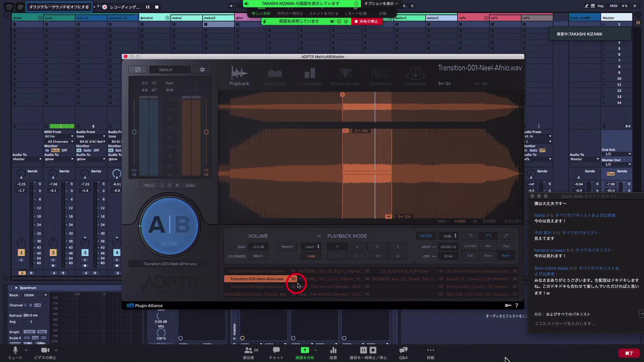
Task: Open menu for Untitled-001-Sigha-Circular.wav track
Action: [x=293, y=271]
